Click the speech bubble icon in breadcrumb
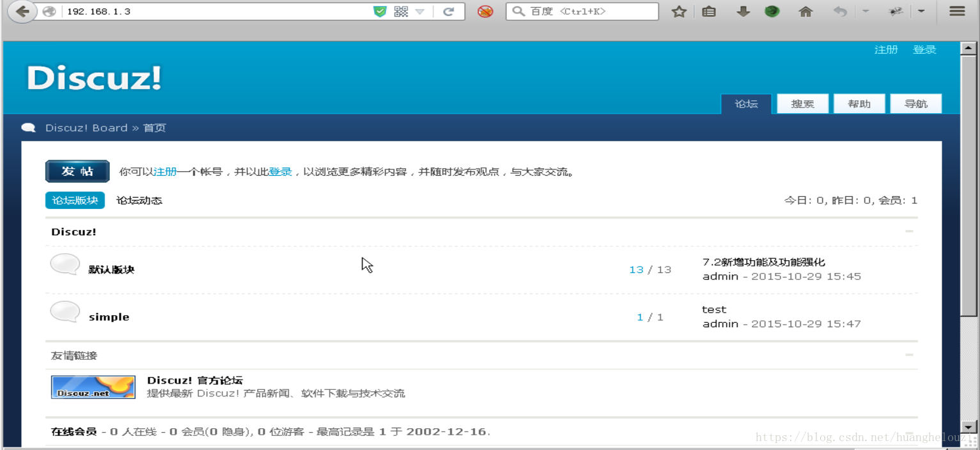This screenshot has height=450, width=980. tap(28, 128)
